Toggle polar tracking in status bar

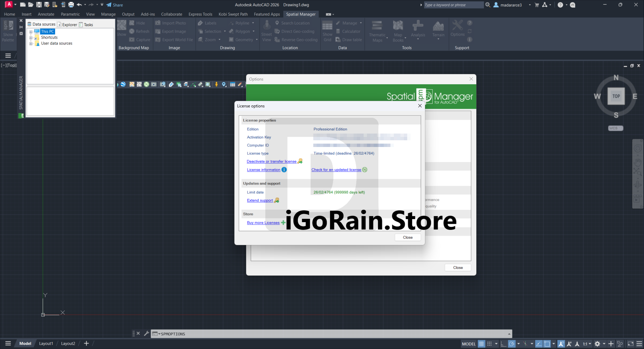pyautogui.click(x=512, y=344)
